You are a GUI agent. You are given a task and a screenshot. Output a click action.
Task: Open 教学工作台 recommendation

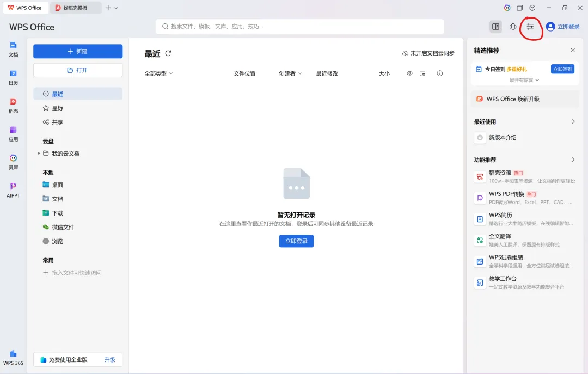tap(524, 283)
